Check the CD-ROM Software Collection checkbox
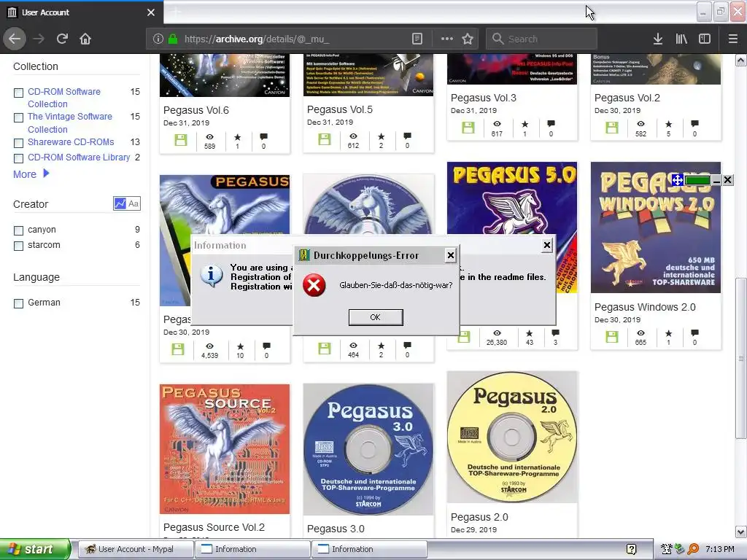Screen dimensions: 747x560 (x=18, y=93)
